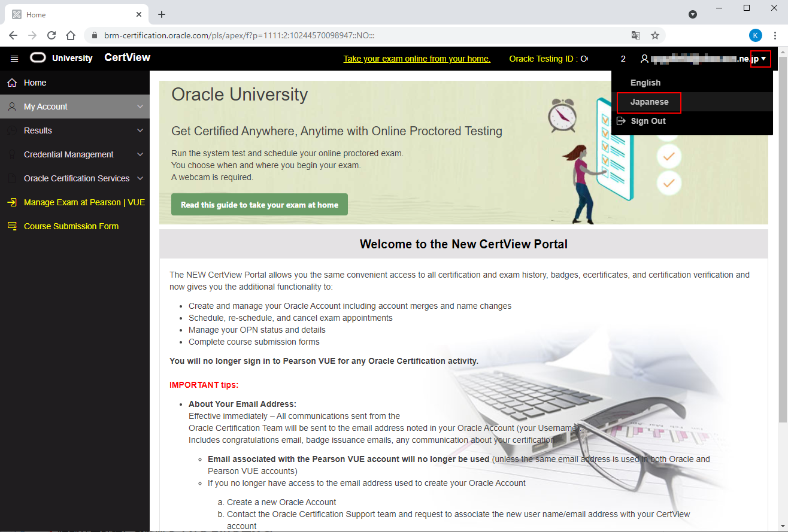Select Japanese from language menu
The height and width of the screenshot is (532, 788).
coord(649,102)
